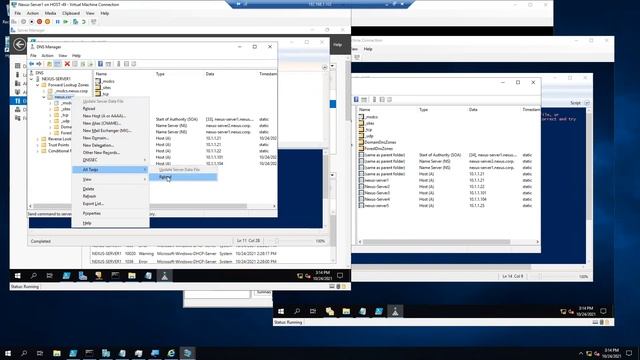Choose Export List from context menu
Image resolution: width=640 pixels, height=360 pixels.
coord(93,204)
